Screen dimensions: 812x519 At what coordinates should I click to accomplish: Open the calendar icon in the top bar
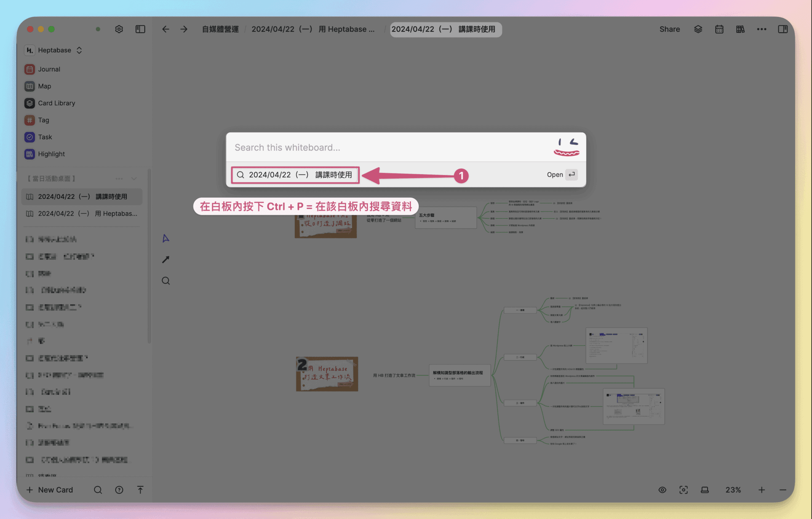[x=719, y=29]
